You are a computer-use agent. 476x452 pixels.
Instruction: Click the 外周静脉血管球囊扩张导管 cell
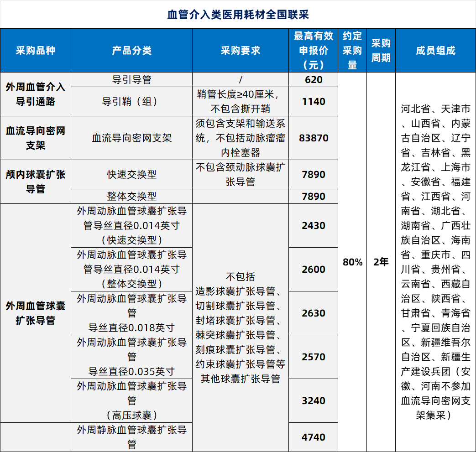pos(132,436)
